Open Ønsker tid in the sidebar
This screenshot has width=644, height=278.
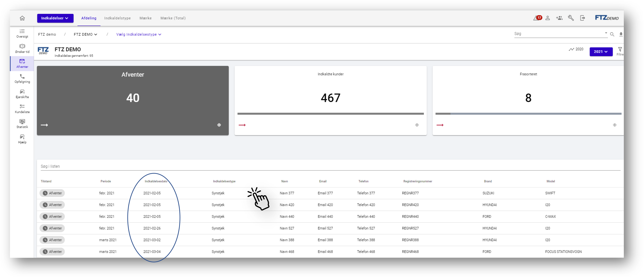click(22, 49)
